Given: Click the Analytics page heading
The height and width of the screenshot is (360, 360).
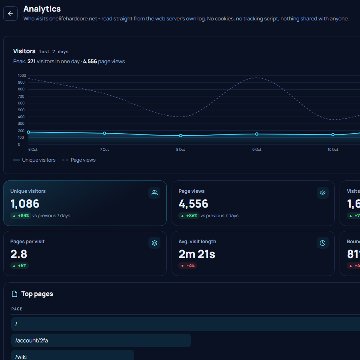Looking at the screenshot, I should [x=42, y=9].
